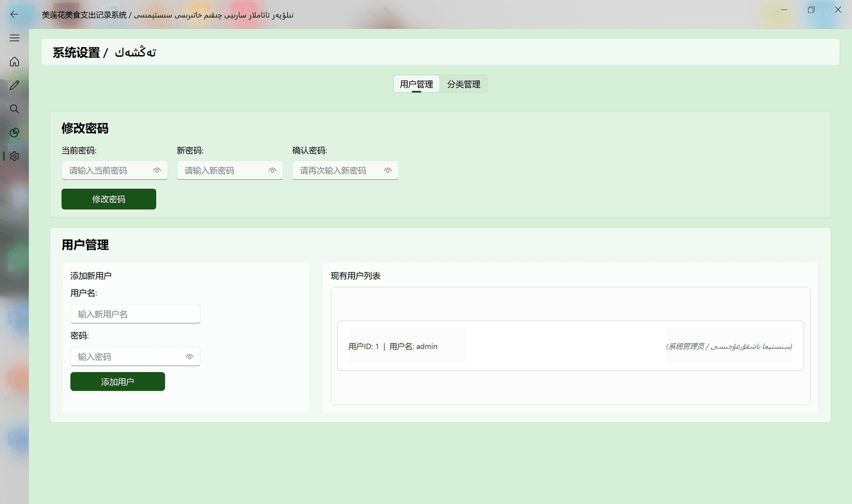Open the hamburger navigation menu
This screenshot has width=852, height=504.
(14, 38)
